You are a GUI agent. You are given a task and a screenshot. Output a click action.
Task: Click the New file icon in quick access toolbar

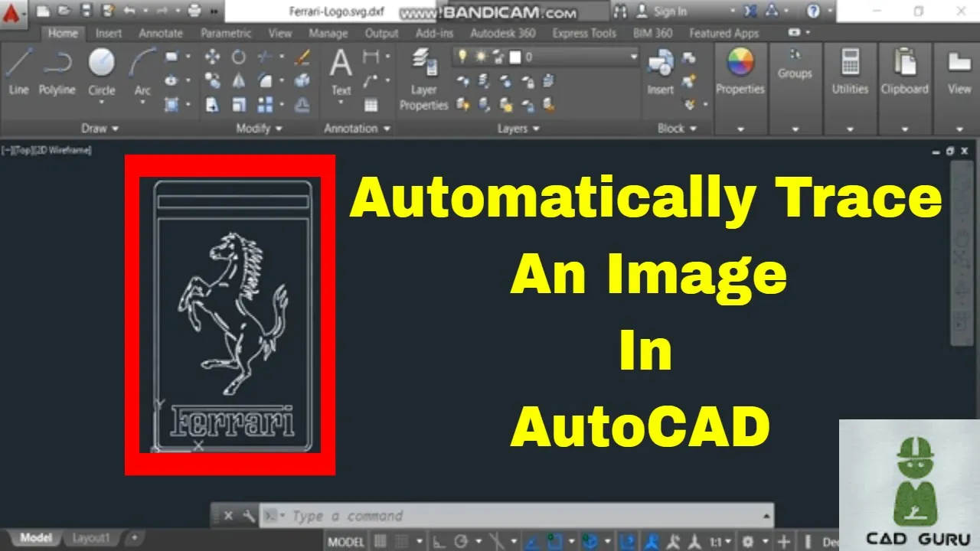(x=43, y=11)
